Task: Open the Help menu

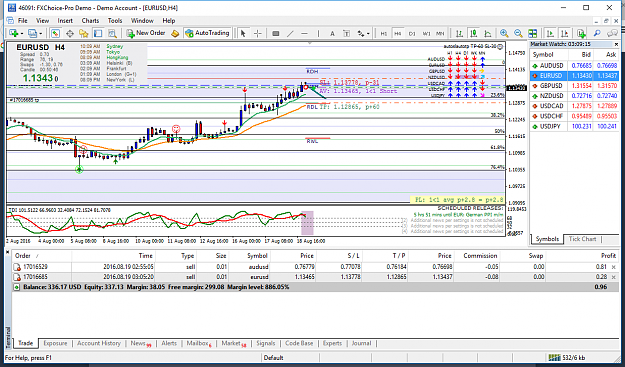Action: click(x=169, y=21)
